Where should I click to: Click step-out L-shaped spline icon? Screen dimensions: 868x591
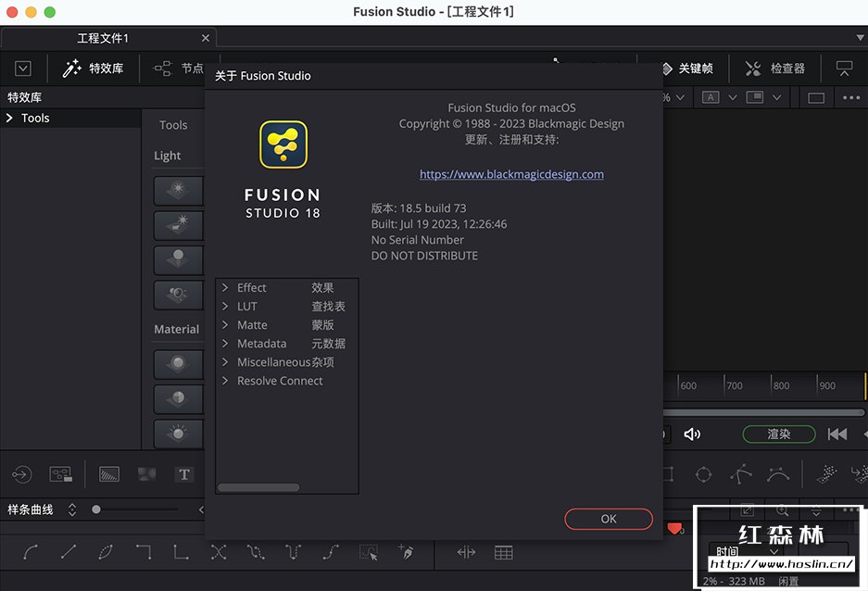click(181, 552)
